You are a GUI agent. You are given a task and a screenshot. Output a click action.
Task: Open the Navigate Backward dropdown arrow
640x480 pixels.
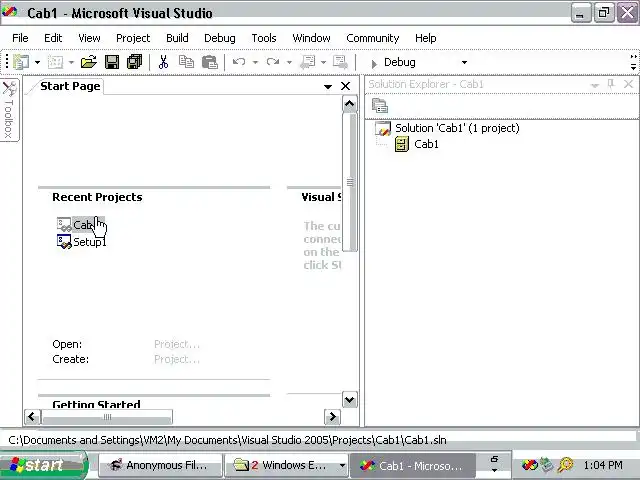click(x=323, y=62)
